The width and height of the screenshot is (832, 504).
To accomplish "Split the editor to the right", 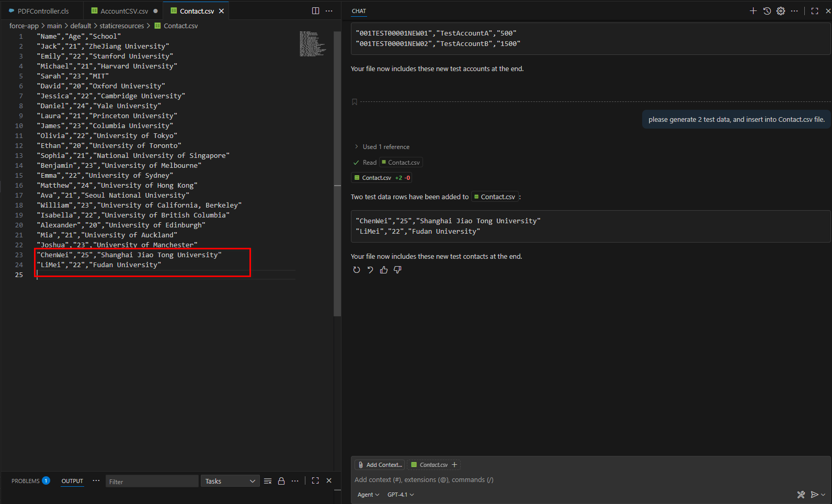I will click(315, 11).
